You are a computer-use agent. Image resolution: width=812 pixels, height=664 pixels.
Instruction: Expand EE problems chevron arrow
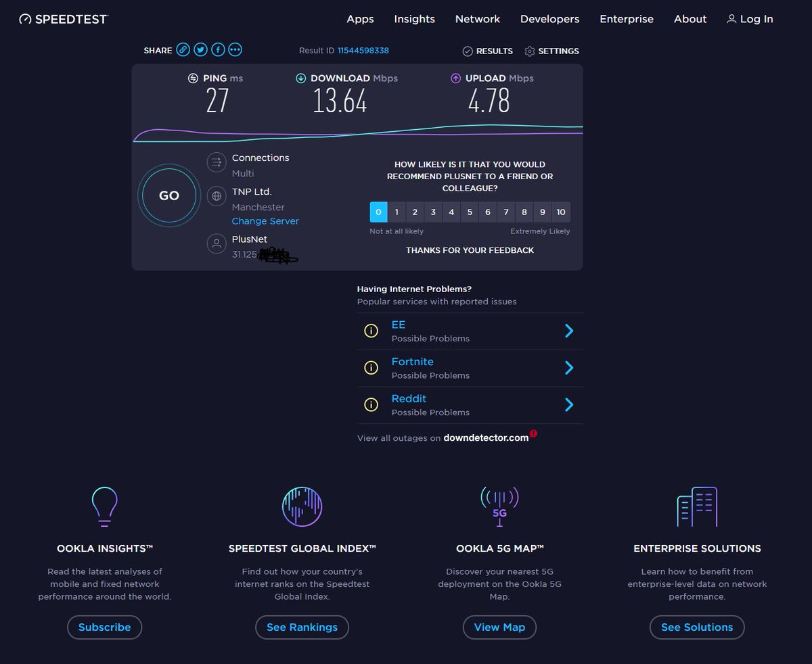point(569,331)
